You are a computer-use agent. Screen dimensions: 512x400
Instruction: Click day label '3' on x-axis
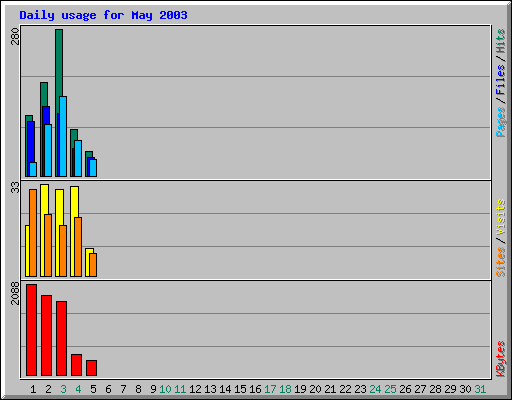point(63,389)
